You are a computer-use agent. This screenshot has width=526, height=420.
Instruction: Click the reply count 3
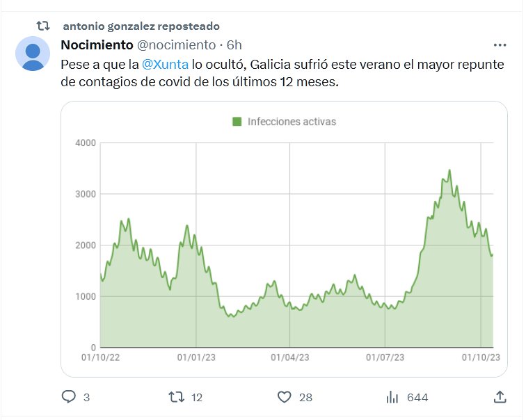pos(86,398)
